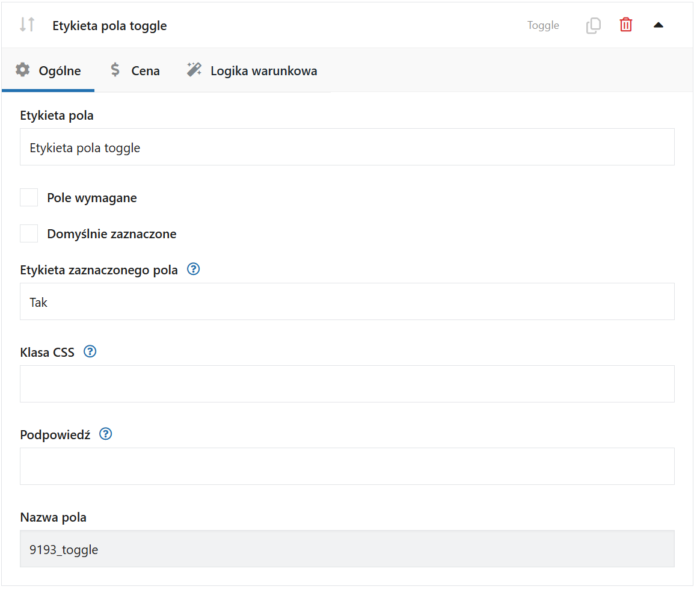Click the drag-to-reorder arrows icon
700x595 pixels.
pos(27,25)
